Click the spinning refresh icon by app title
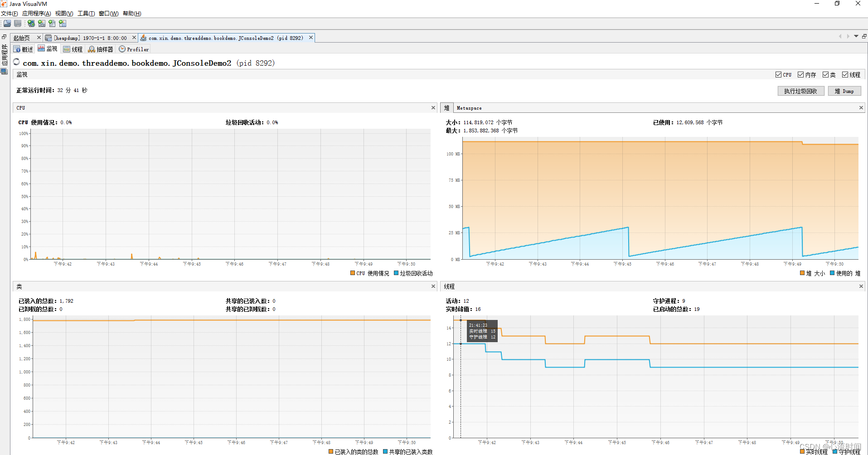 pyautogui.click(x=17, y=62)
